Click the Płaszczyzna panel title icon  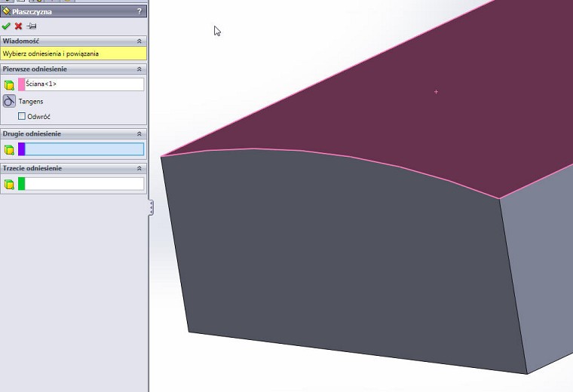6,11
